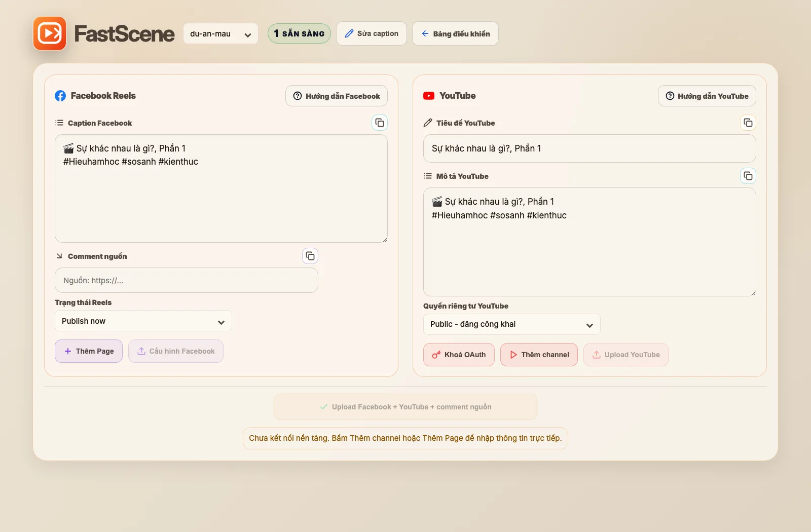Click the 'Chưa kết nối nền tảng' notice
This screenshot has height=532, width=811.
[x=405, y=438]
